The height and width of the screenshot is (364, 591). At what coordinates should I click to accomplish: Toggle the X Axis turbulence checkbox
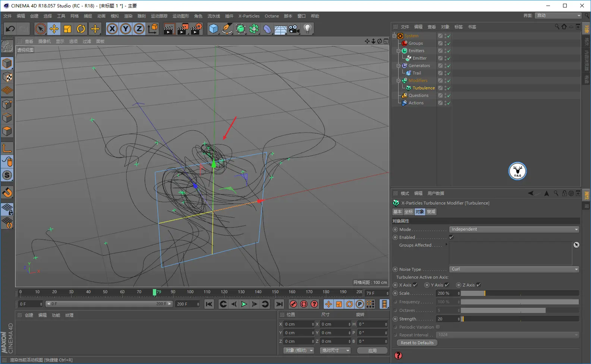415,285
